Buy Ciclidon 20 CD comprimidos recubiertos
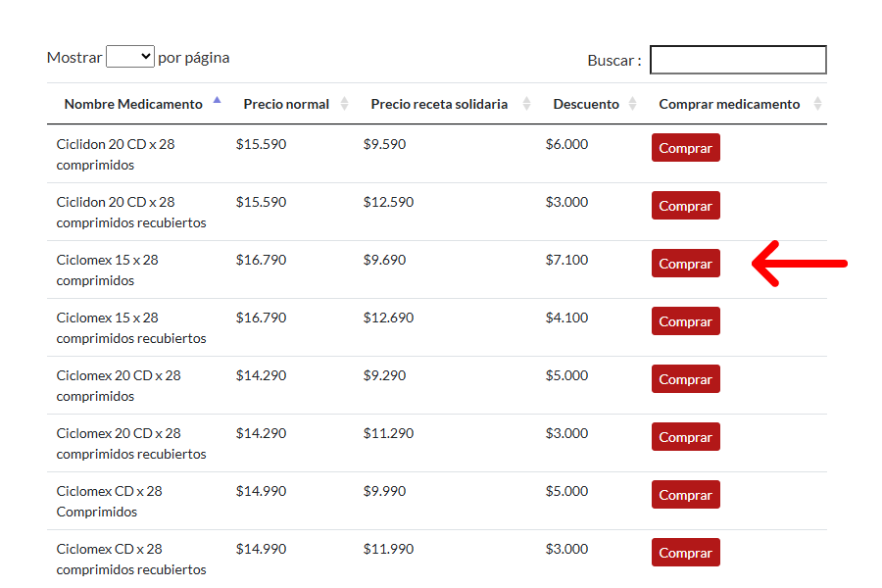Screen dimensions: 882x588 pos(686,206)
